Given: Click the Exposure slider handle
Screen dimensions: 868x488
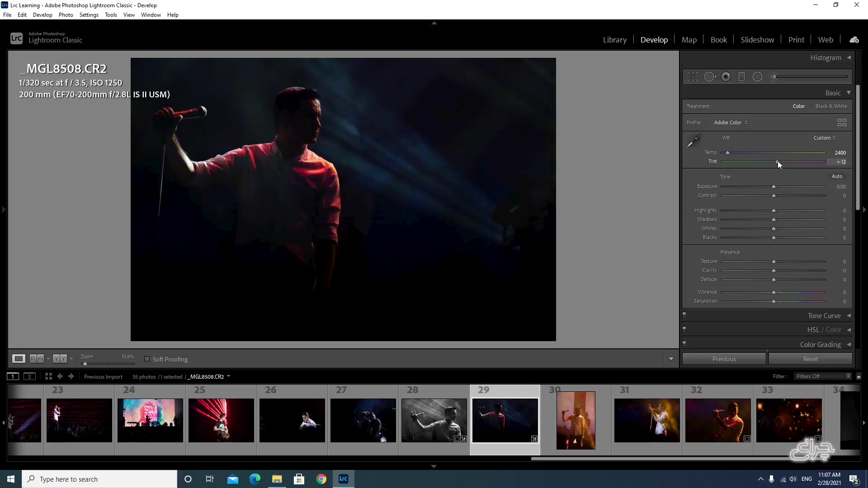Looking at the screenshot, I should tap(774, 187).
